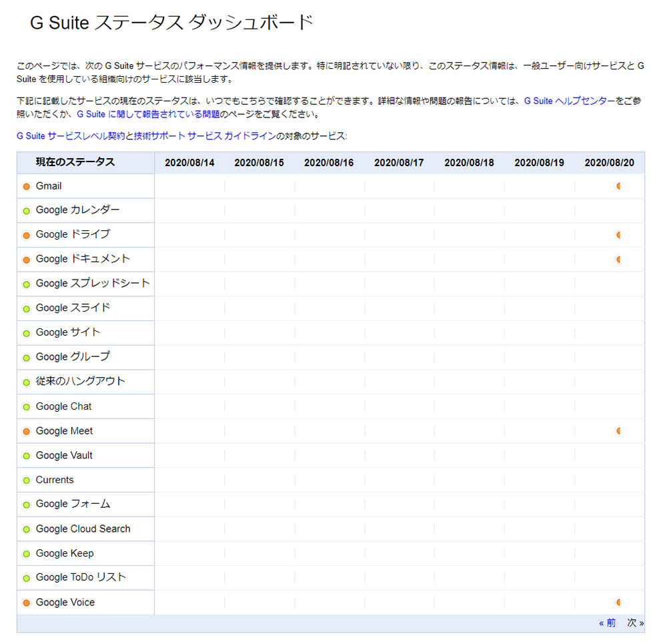Click the orange status dot beside Google Meet
Viewport: 667px width, 644px height.
click(27, 431)
